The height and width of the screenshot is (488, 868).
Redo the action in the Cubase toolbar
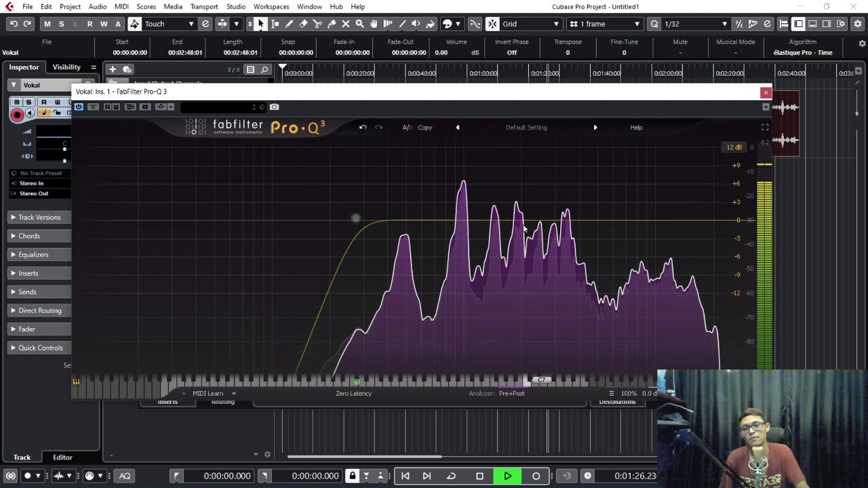[x=27, y=24]
